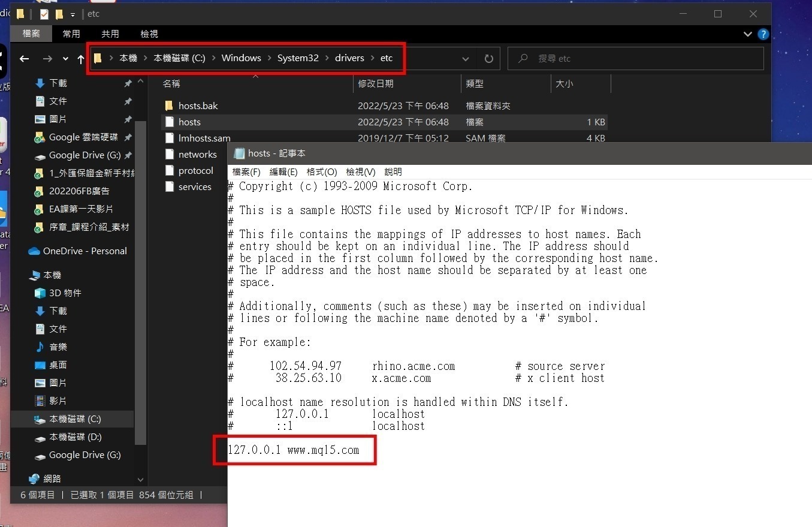
Task: Click the 搜尋 etc search box
Action: tap(635, 59)
